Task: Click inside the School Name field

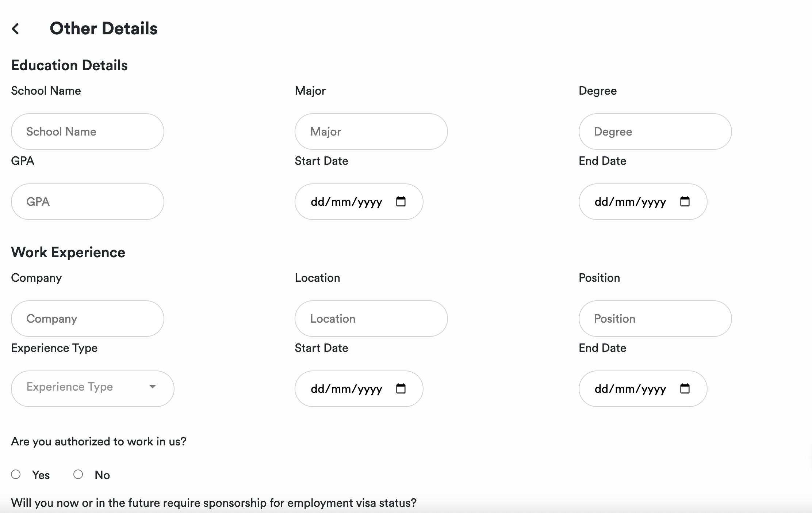Action: (87, 132)
